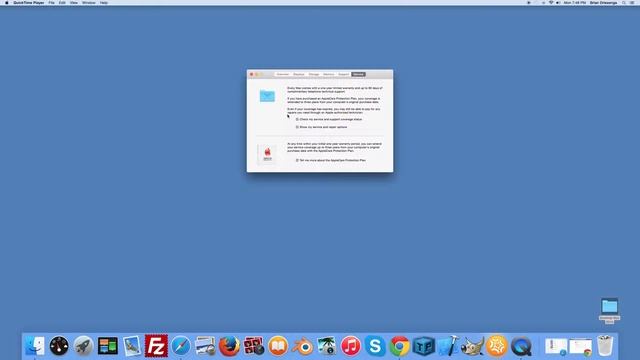Screen dimensions: 640x360
Task: Open GIMP from the dock
Action: 472,346
